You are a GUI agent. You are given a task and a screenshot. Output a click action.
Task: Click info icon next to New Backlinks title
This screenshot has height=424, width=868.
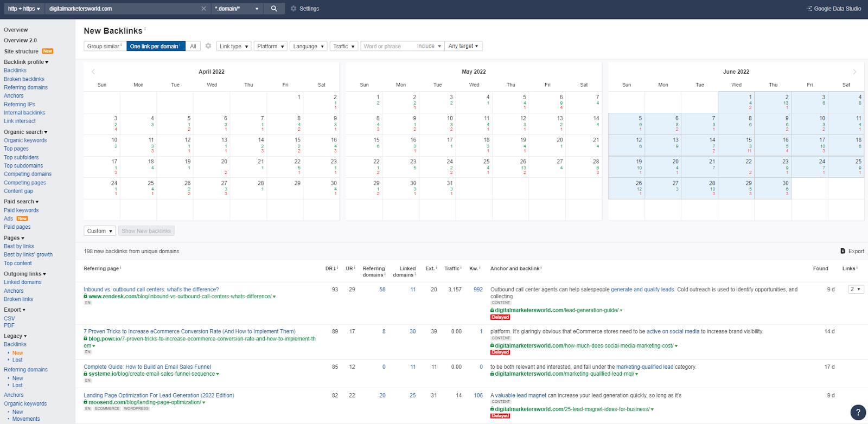pos(145,29)
